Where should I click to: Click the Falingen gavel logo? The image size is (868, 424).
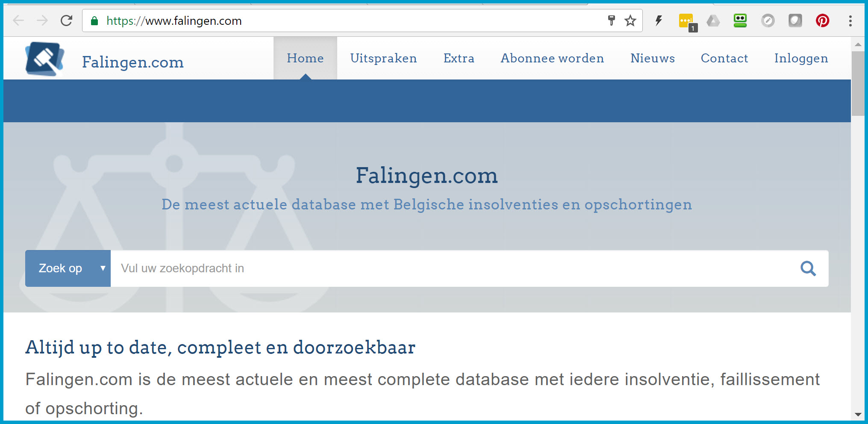tap(45, 59)
